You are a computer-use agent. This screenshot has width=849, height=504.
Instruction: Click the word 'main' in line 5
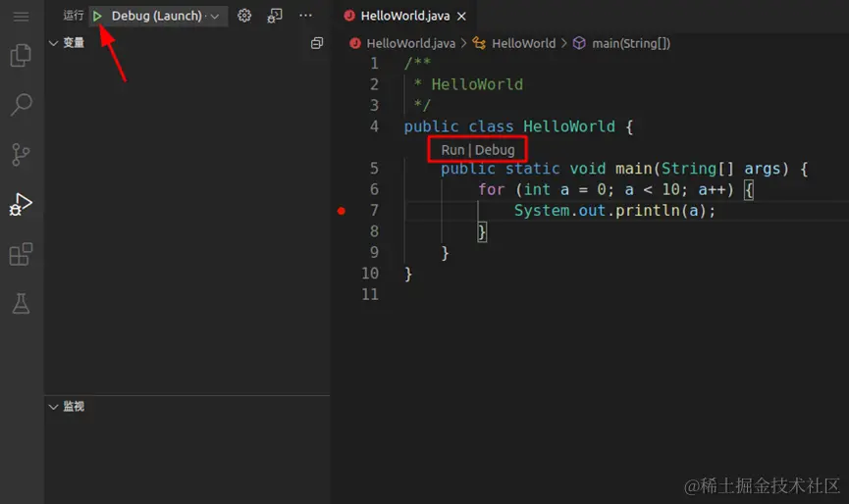tap(633, 169)
